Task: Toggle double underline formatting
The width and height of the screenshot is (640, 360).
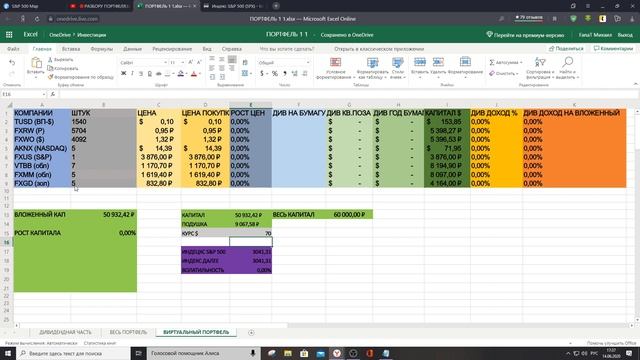Action: [x=150, y=73]
